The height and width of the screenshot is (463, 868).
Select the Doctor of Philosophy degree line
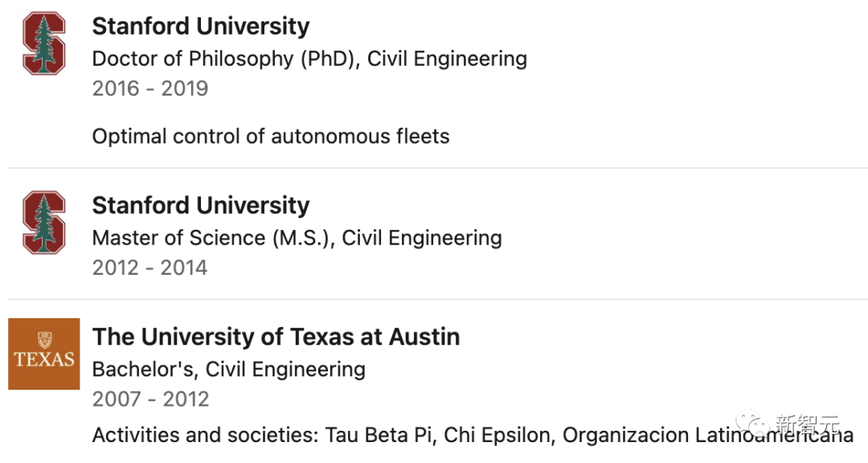(309, 59)
